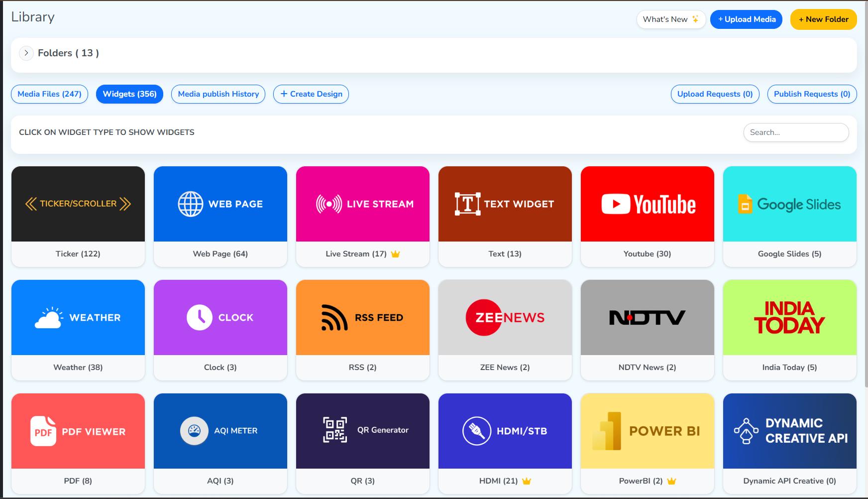Click the Upload Media button
The height and width of the screenshot is (499, 868).
746,19
